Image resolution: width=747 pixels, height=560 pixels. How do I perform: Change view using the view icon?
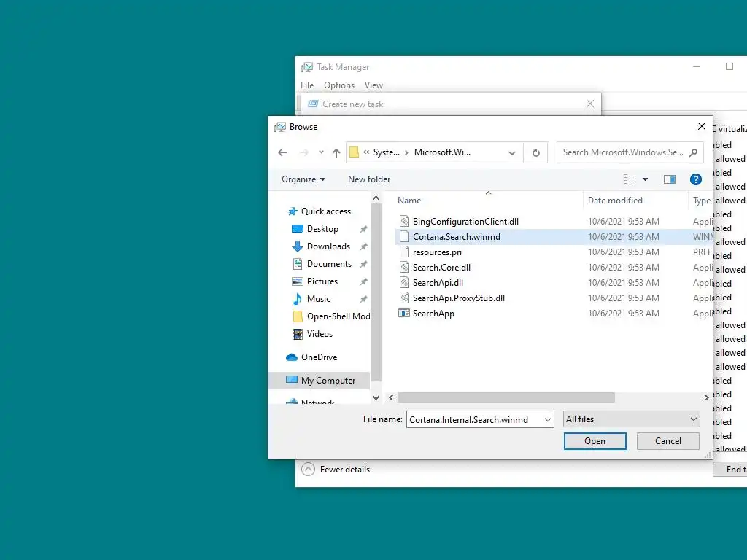pos(630,179)
